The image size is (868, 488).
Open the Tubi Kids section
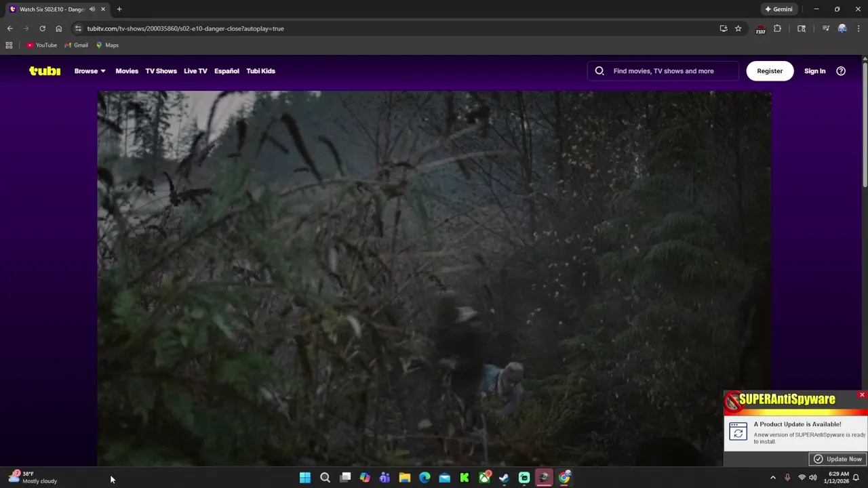(x=260, y=70)
